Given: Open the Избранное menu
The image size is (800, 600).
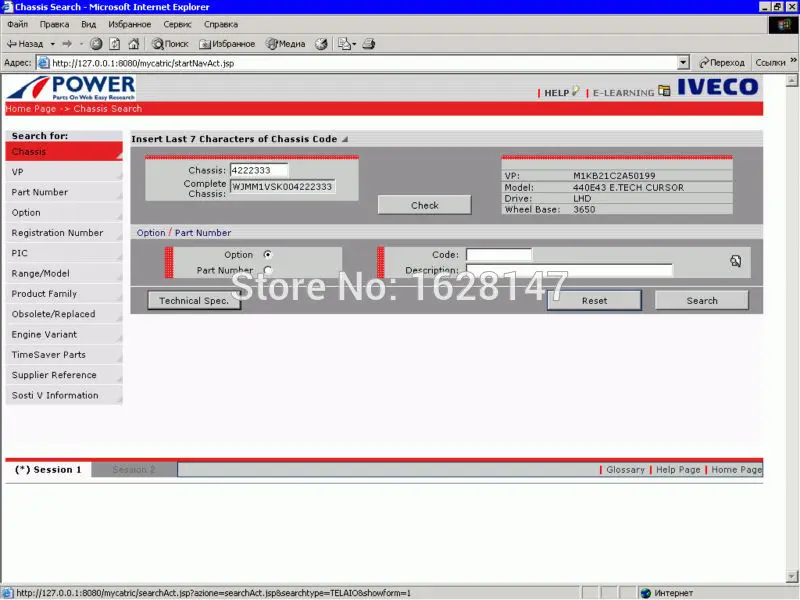Looking at the screenshot, I should (130, 24).
